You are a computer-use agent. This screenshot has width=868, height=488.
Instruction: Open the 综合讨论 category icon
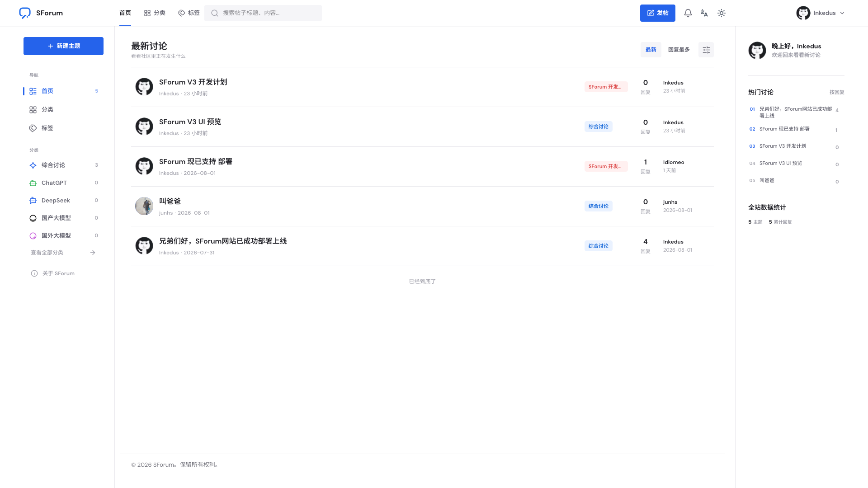(33, 165)
